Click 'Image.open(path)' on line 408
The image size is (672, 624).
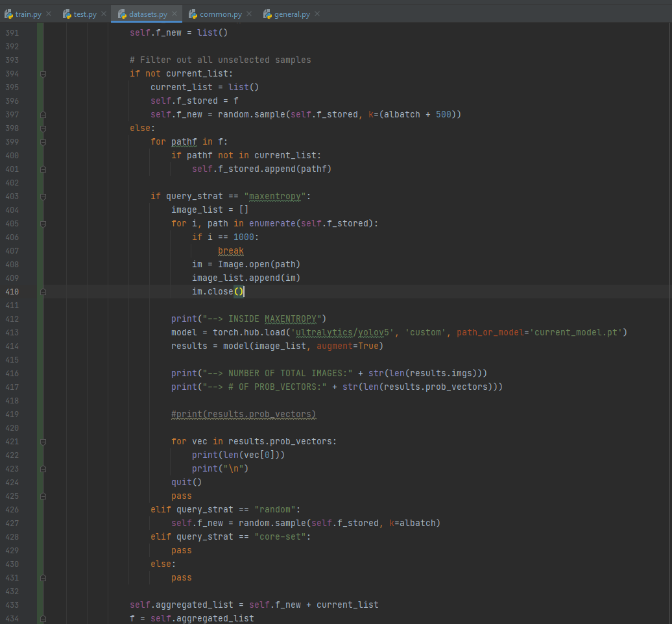point(259,265)
